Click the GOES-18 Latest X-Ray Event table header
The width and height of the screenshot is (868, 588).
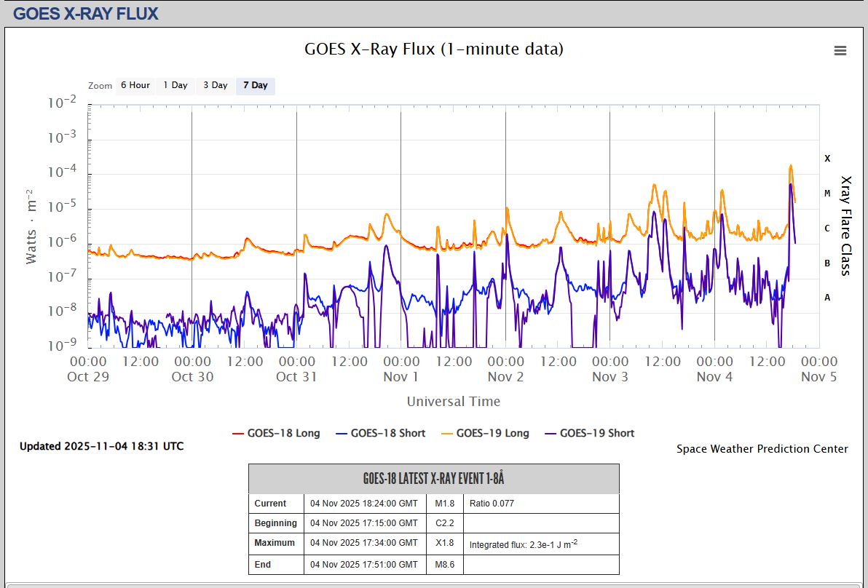click(x=433, y=479)
